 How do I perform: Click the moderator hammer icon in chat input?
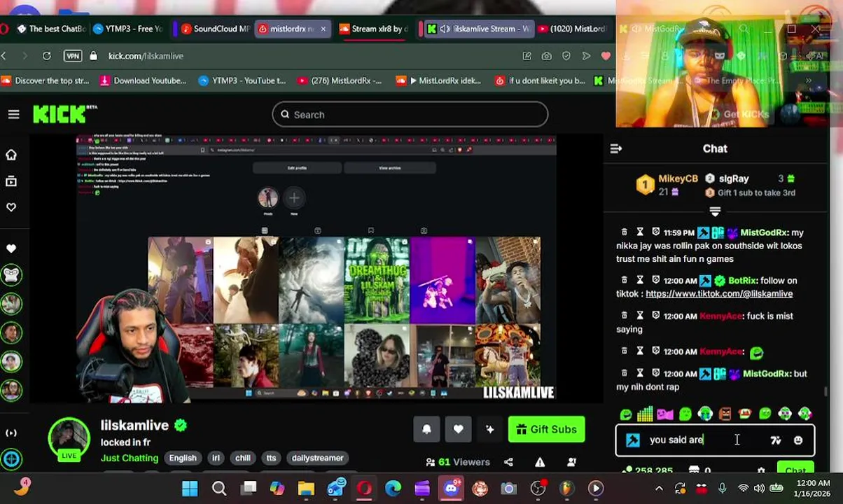pyautogui.click(x=633, y=440)
